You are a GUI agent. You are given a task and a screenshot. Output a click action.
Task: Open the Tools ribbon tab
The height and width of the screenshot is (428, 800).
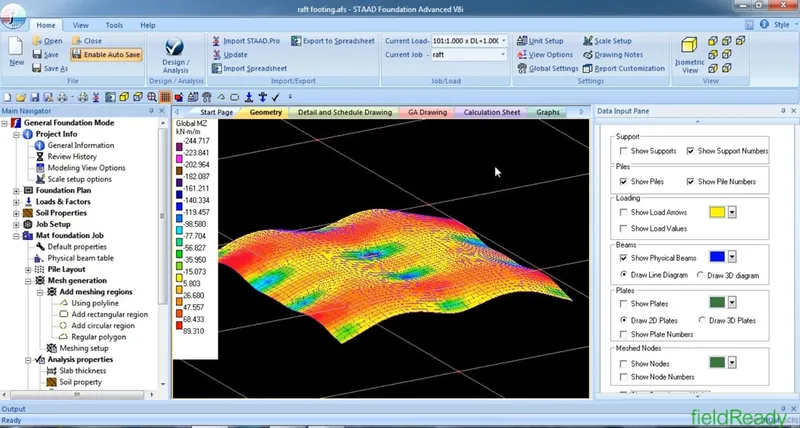tap(114, 25)
